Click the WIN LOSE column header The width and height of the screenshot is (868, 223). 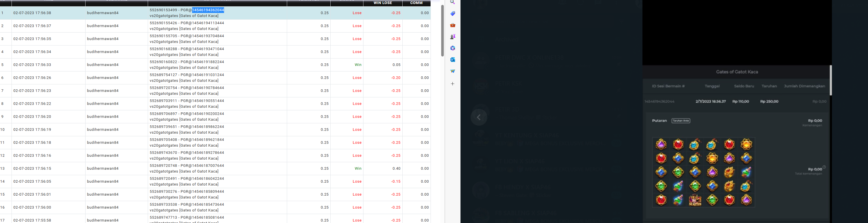pos(383,3)
